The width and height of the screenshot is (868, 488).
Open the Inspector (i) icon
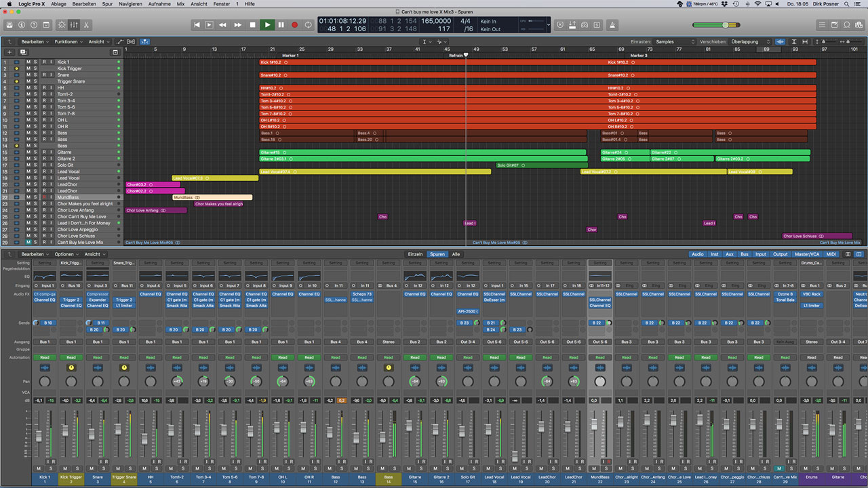click(x=22, y=25)
